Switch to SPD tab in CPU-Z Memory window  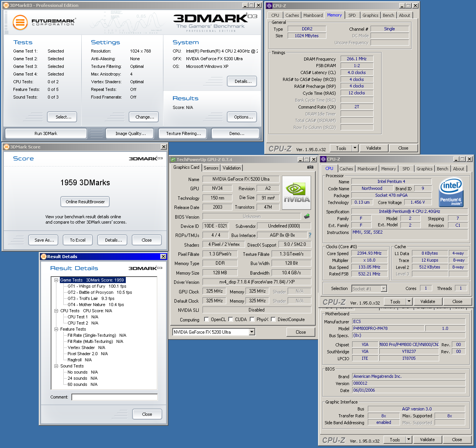click(352, 15)
